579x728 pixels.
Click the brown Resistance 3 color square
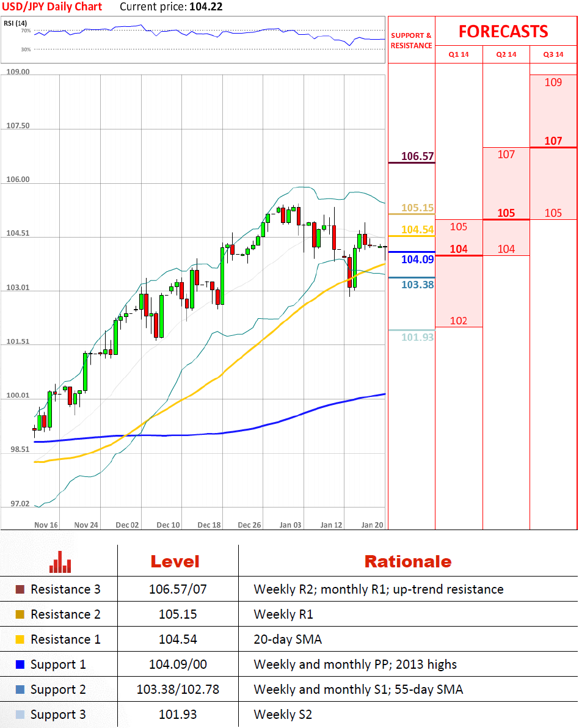tap(20, 590)
